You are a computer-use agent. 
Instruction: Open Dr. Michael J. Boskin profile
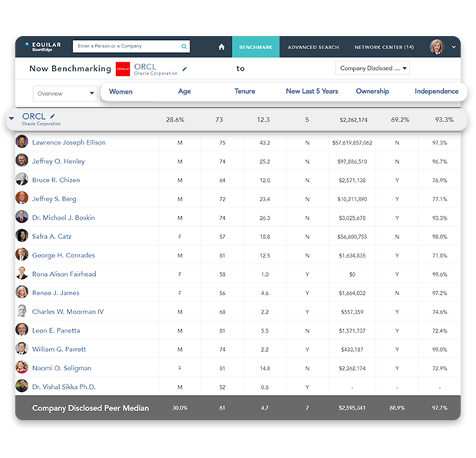pyautogui.click(x=64, y=217)
